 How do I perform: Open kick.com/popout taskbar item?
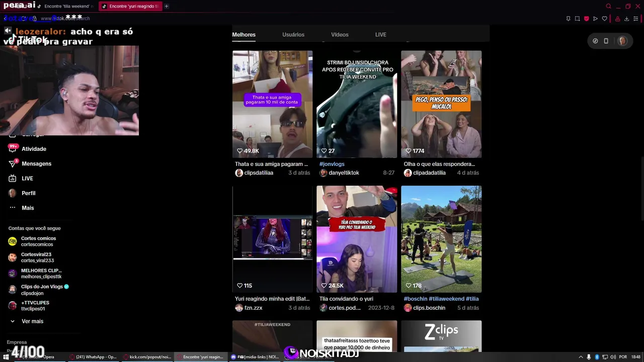point(148,357)
